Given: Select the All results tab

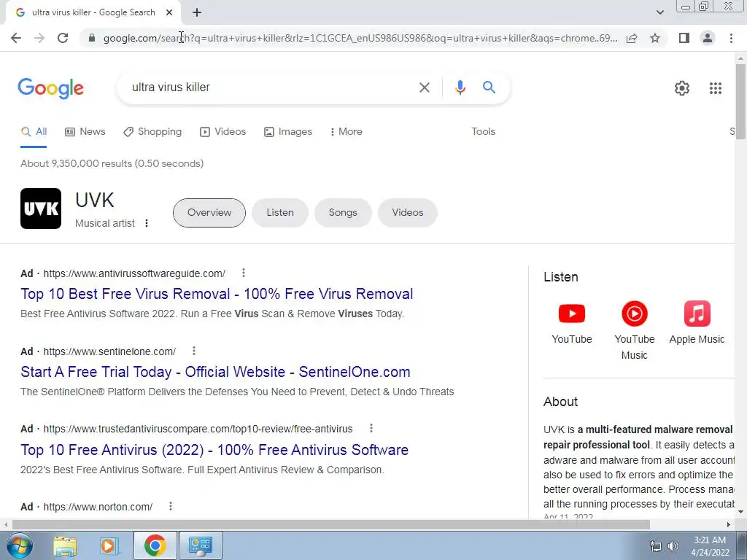Looking at the screenshot, I should [34, 132].
